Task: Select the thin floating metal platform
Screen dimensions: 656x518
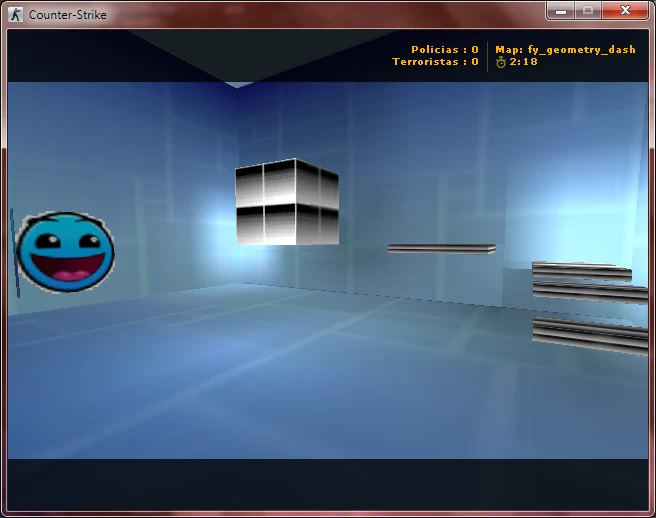Action: tap(442, 249)
